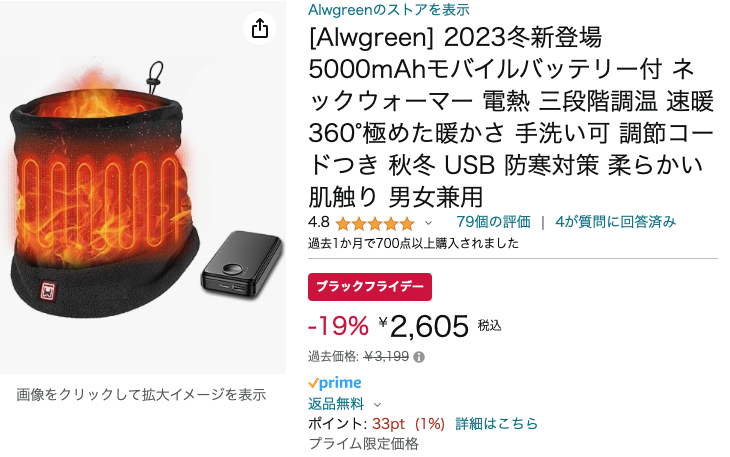Click the ブラックフライデー deal badge
The width and height of the screenshot is (730, 457).
point(370,287)
